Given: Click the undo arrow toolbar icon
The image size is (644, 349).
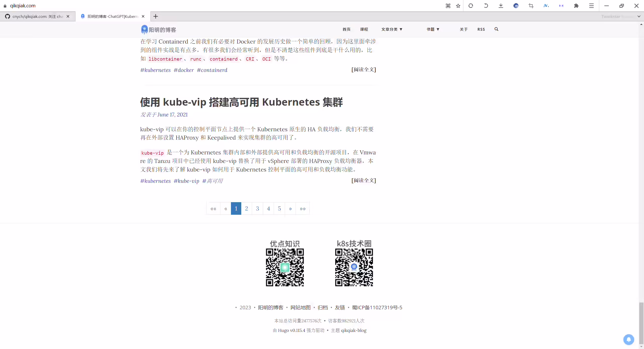Looking at the screenshot, I should [486, 6].
